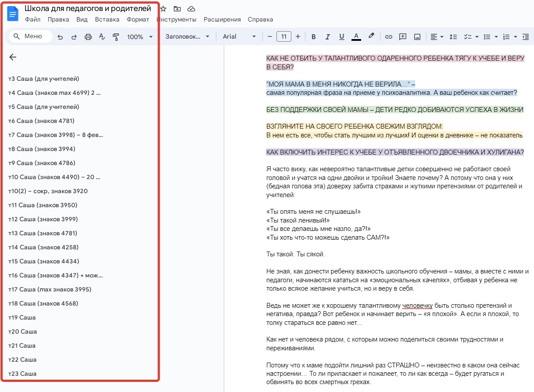Click the document title Школа для педагогов и родителей
The width and height of the screenshot is (534, 392).
(x=88, y=8)
